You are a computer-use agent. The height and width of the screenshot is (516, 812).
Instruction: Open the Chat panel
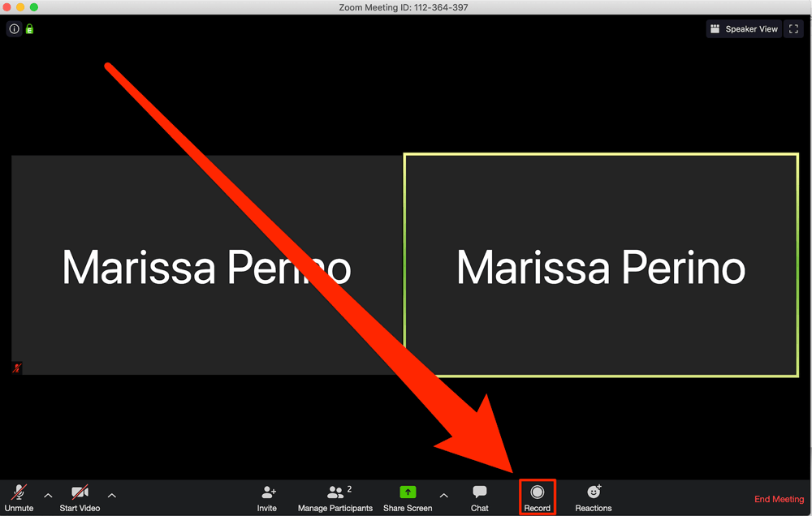pyautogui.click(x=480, y=497)
